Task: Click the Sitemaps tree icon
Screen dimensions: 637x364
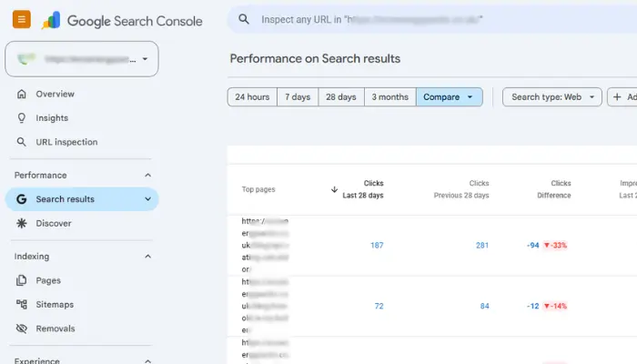Action: 22,304
